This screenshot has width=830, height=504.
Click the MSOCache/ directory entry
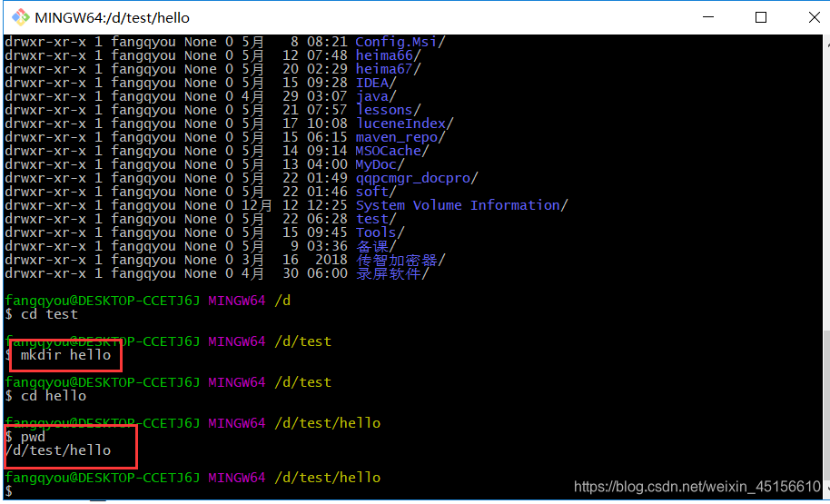392,151
